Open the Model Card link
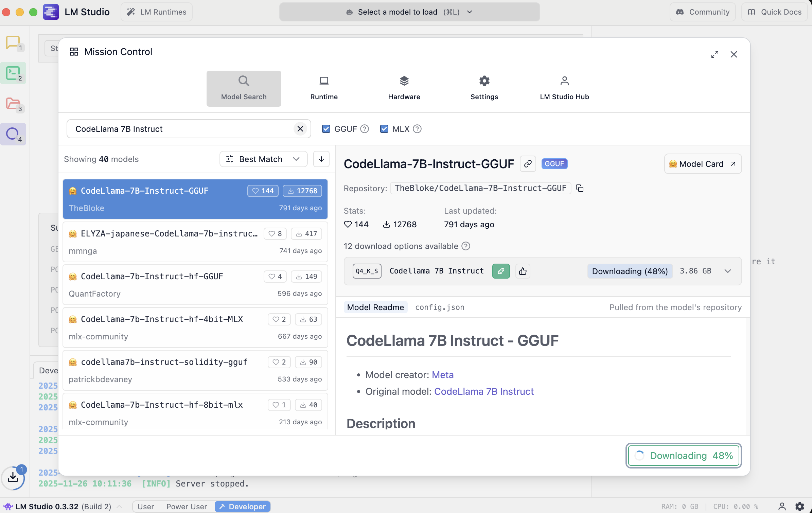This screenshot has height=513, width=812. pos(703,164)
